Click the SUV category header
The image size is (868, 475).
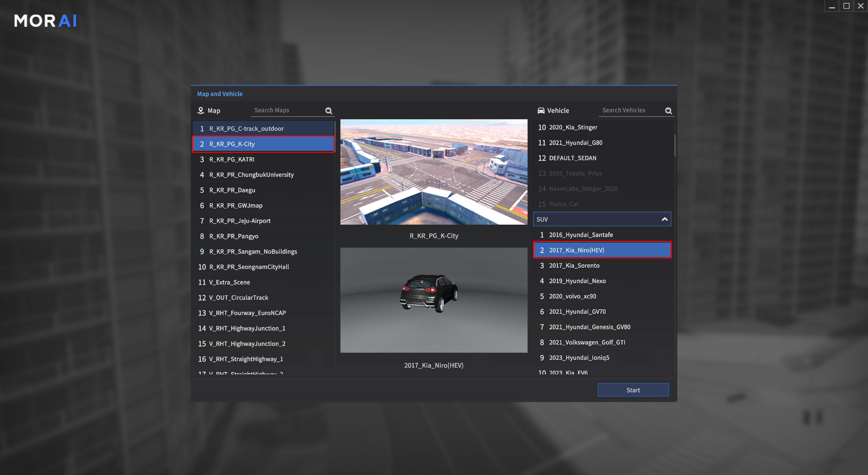[x=597, y=219]
